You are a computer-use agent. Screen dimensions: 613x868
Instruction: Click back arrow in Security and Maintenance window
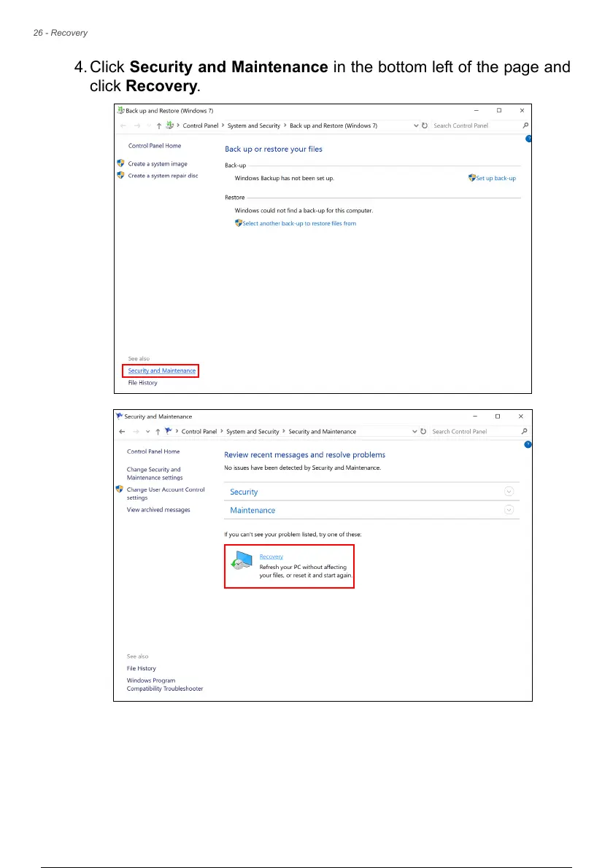coord(123,432)
